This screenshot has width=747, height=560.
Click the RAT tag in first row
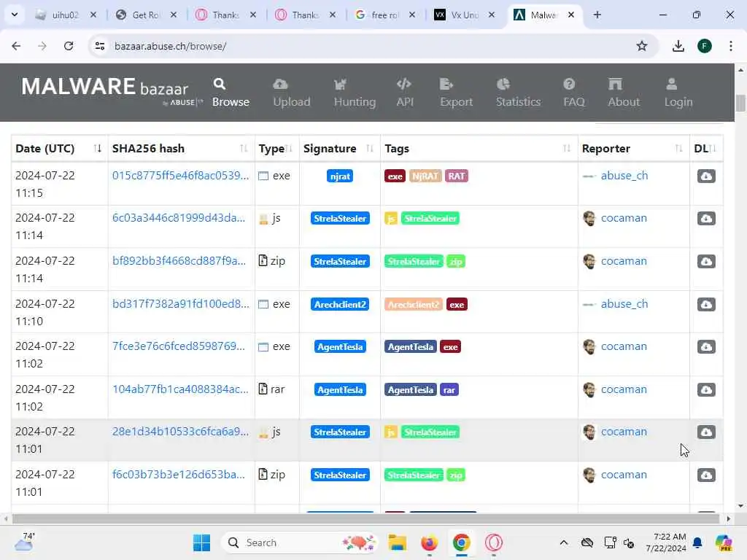coord(457,176)
